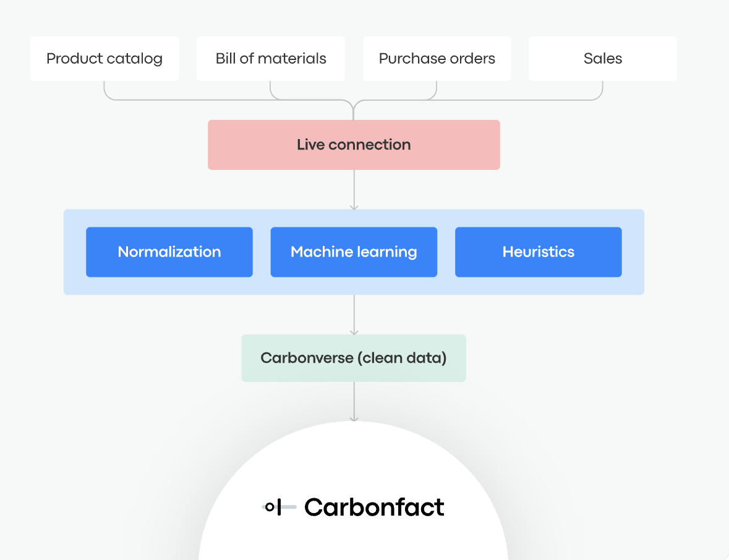Viewport: 729px width, 560px height.
Task: Click the Heuristics block
Action: point(538,252)
